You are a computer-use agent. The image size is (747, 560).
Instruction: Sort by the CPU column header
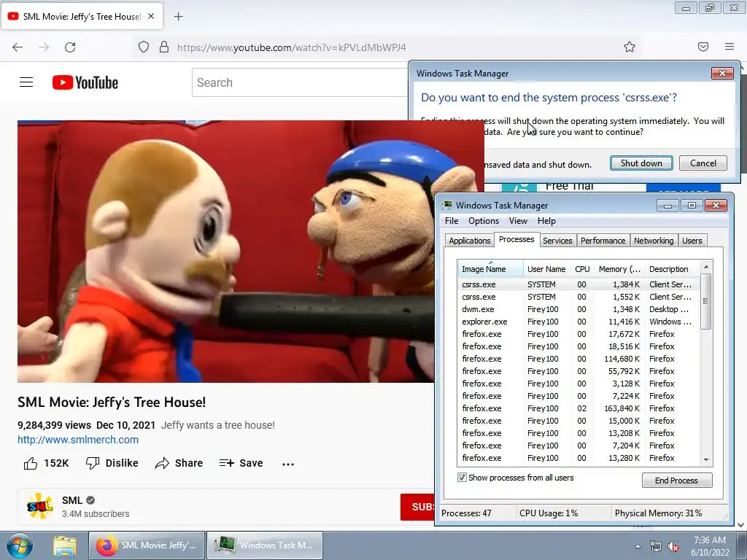click(582, 269)
